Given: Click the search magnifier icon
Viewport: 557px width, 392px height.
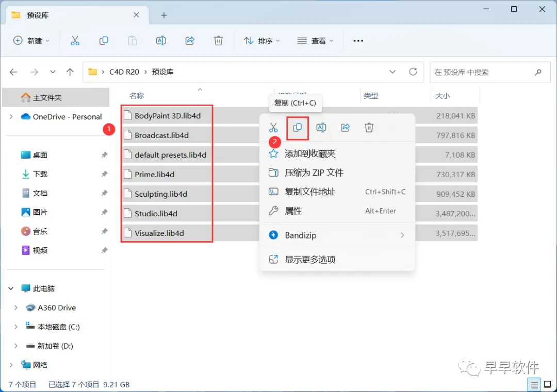Looking at the screenshot, I should point(538,72).
